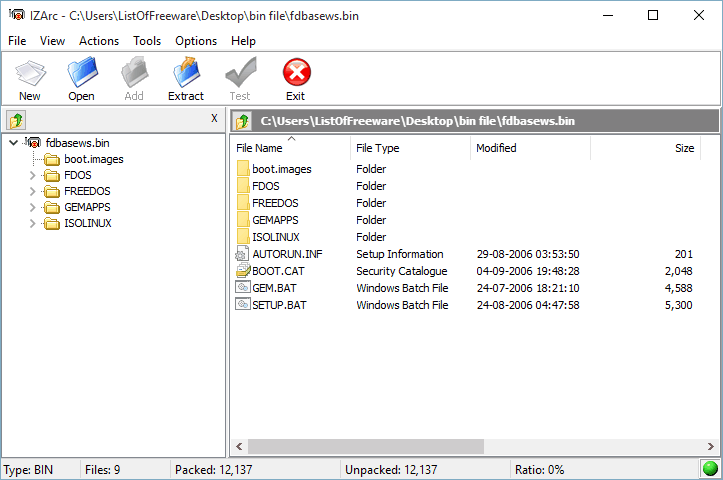Viewport: 723px width, 480px height.
Task: Open the Actions menu
Action: [x=99, y=41]
